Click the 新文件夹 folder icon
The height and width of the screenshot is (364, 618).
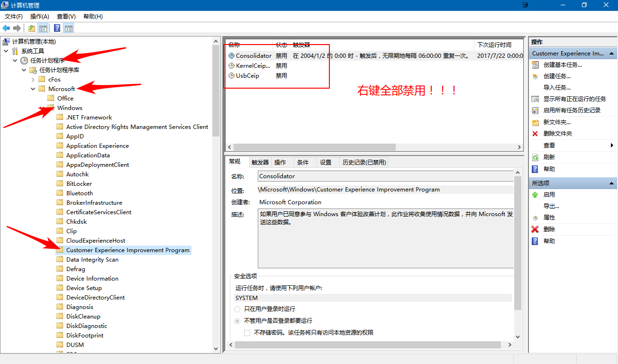pyautogui.click(x=535, y=122)
